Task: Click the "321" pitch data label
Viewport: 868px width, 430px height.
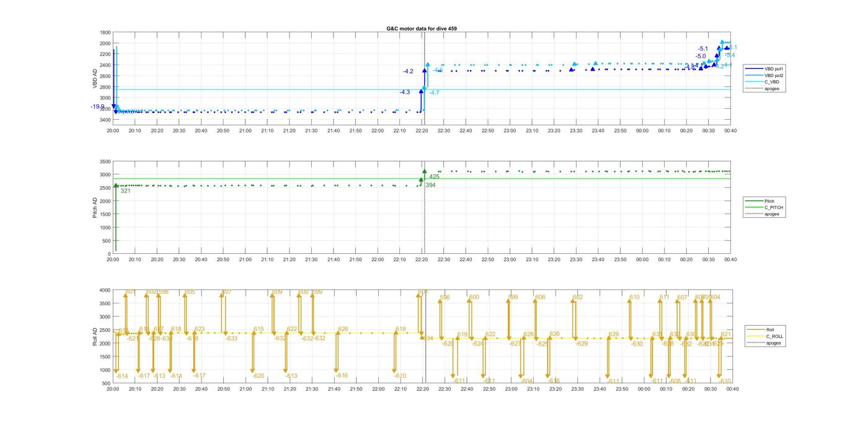Action: [x=125, y=191]
